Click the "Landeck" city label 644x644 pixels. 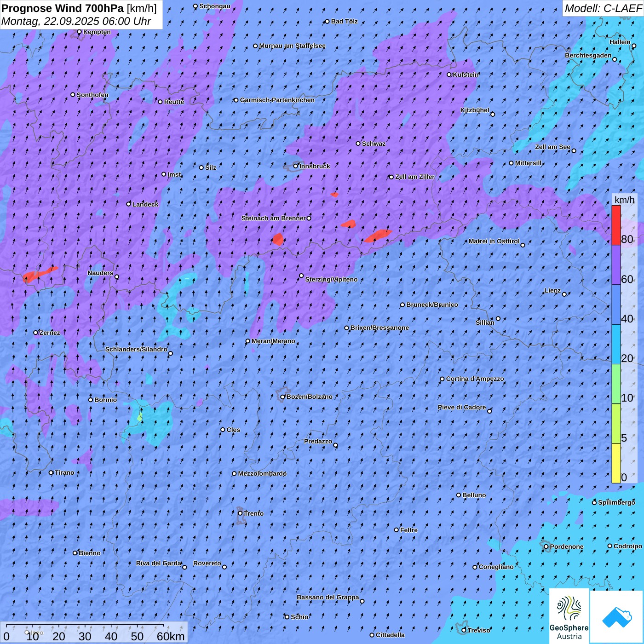click(145, 204)
